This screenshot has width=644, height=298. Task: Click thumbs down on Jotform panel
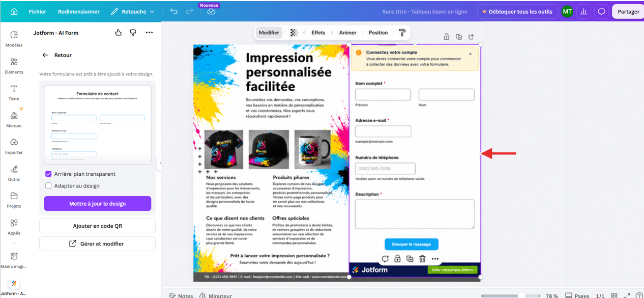(x=133, y=33)
